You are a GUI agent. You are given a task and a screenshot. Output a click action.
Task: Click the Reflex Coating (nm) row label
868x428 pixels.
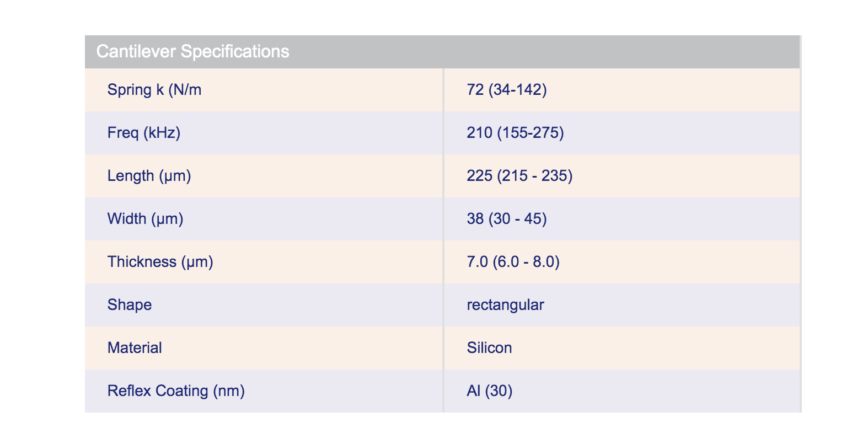(176, 390)
